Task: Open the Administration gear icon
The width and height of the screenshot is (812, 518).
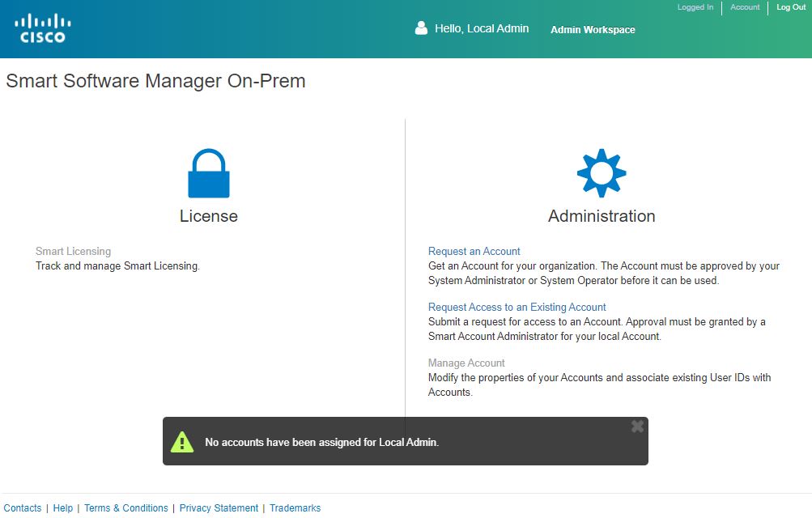Action: coord(602,173)
